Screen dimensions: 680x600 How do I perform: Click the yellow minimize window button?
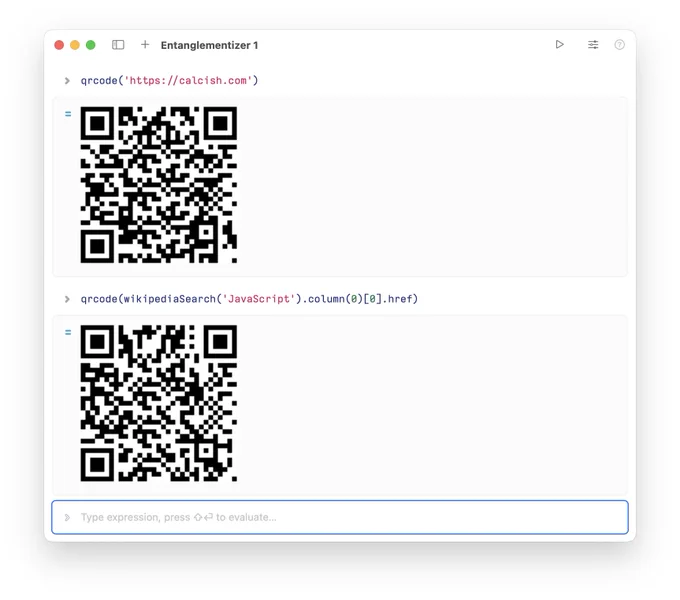[75, 45]
